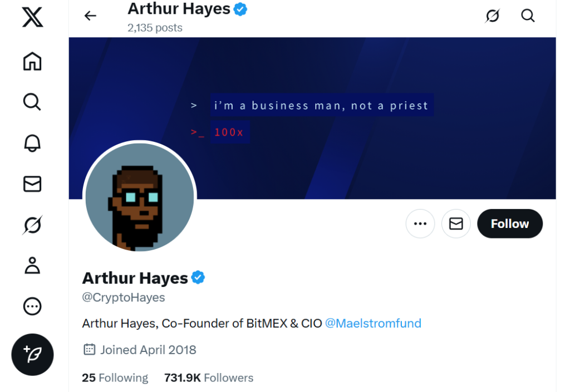View the 731.9K Followers list
The width and height of the screenshot is (570, 392).
pyautogui.click(x=209, y=378)
